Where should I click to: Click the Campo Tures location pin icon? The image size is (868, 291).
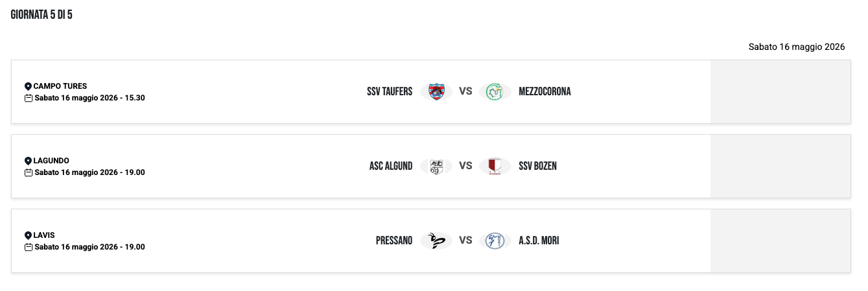28,86
